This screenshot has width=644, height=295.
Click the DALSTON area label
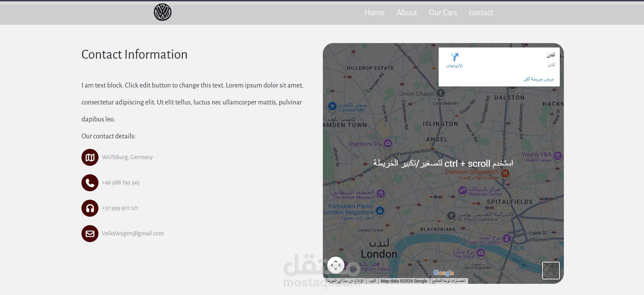[x=509, y=98]
